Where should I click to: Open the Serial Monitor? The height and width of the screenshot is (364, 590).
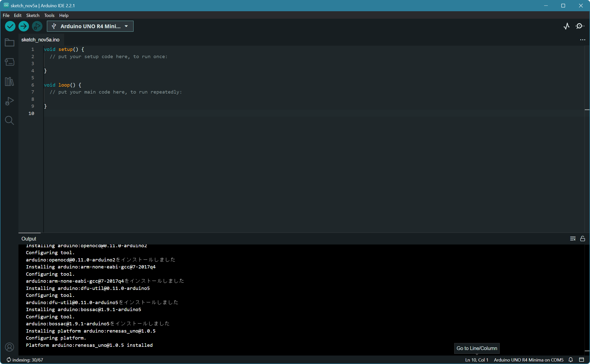(580, 26)
